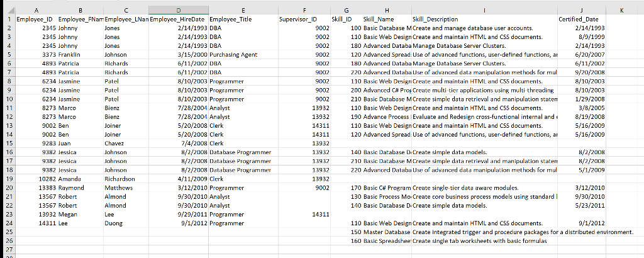Select the 'Richardson' last name cell
The height and width of the screenshot is (258, 644).
[126, 179]
